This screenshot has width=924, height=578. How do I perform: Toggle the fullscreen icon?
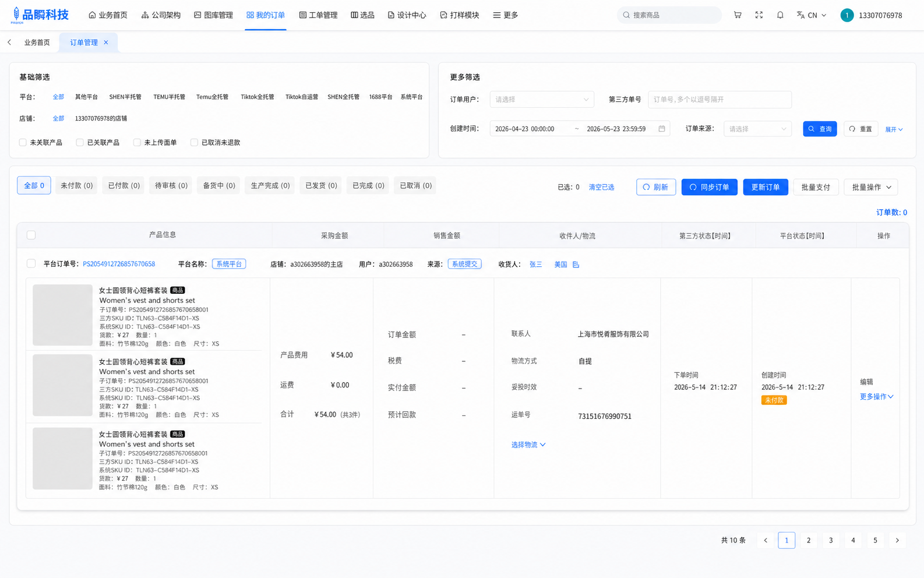pyautogui.click(x=759, y=15)
